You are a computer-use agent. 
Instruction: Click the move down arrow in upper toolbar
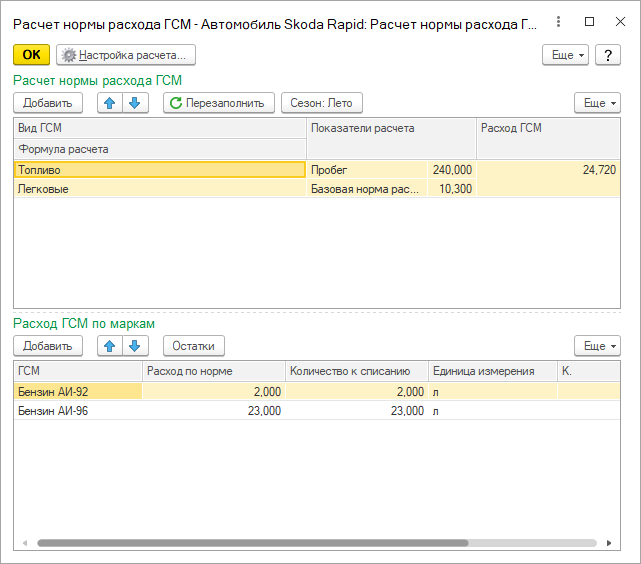[136, 103]
